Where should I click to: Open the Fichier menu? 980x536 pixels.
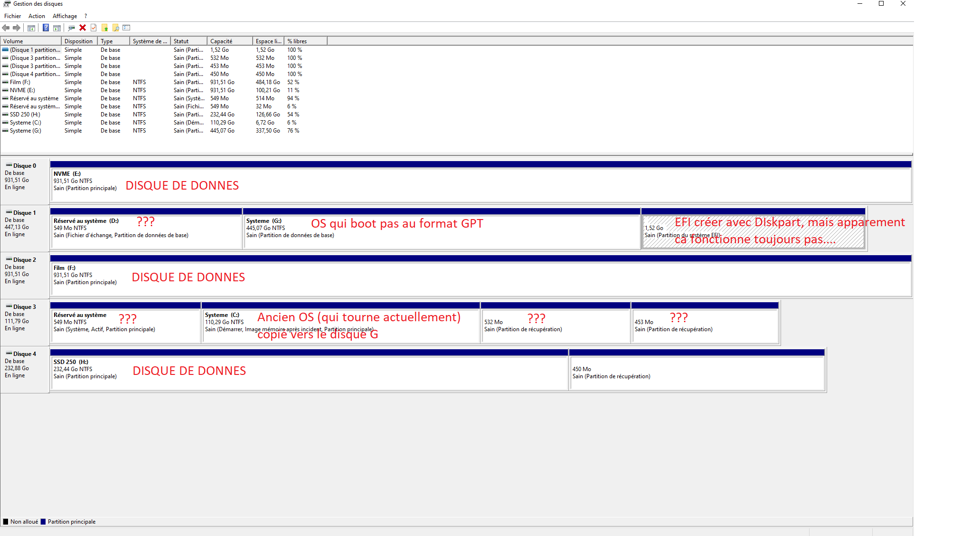point(12,16)
